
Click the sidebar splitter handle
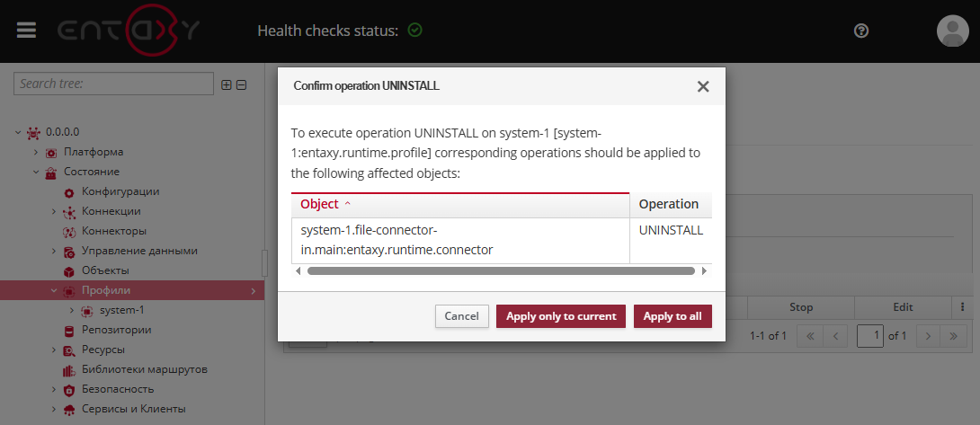point(264,262)
